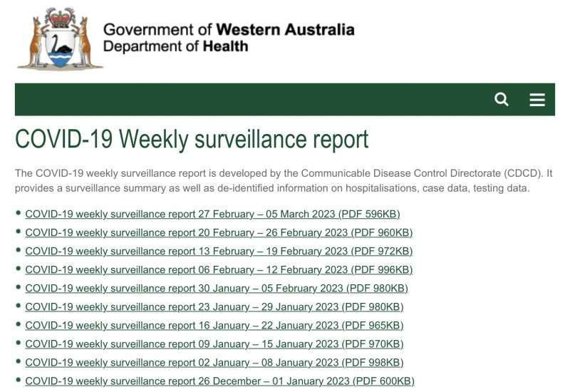Click the Western Australia coat of arms logo
Viewport: 570px width, 392px height.
[60, 38]
